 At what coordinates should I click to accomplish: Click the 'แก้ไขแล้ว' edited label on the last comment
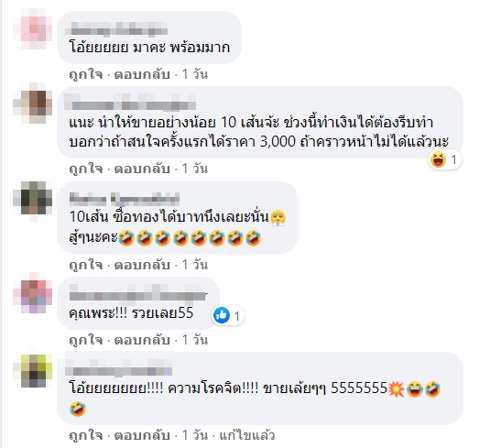(247, 435)
